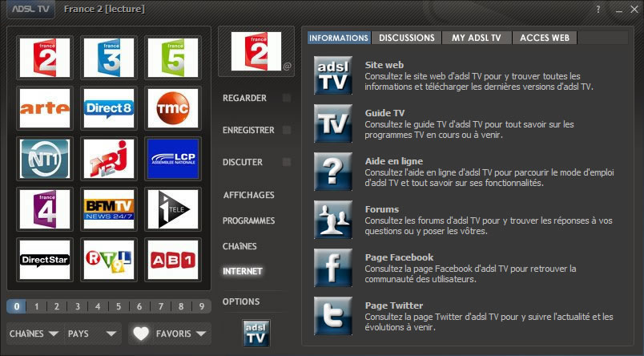Screen dimensions: 644x356
Task: Pick the NRJ 12 channel
Action: click(x=109, y=159)
